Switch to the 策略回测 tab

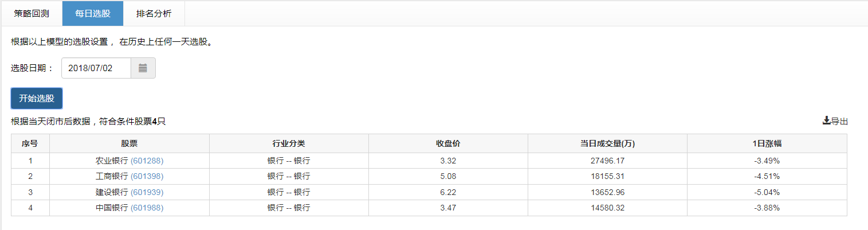(32, 13)
